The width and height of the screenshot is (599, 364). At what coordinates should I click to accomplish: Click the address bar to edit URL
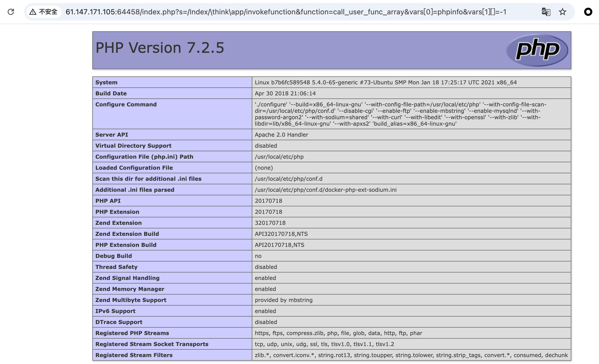click(282, 12)
